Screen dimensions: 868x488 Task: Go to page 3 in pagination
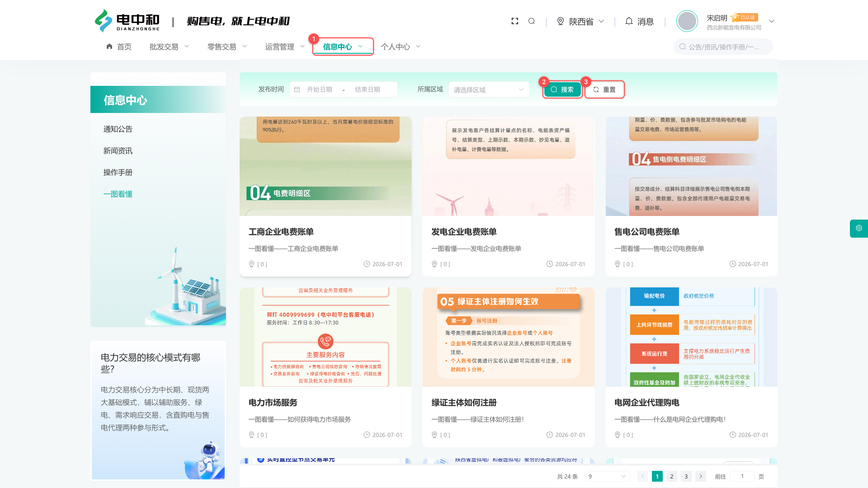click(686, 476)
